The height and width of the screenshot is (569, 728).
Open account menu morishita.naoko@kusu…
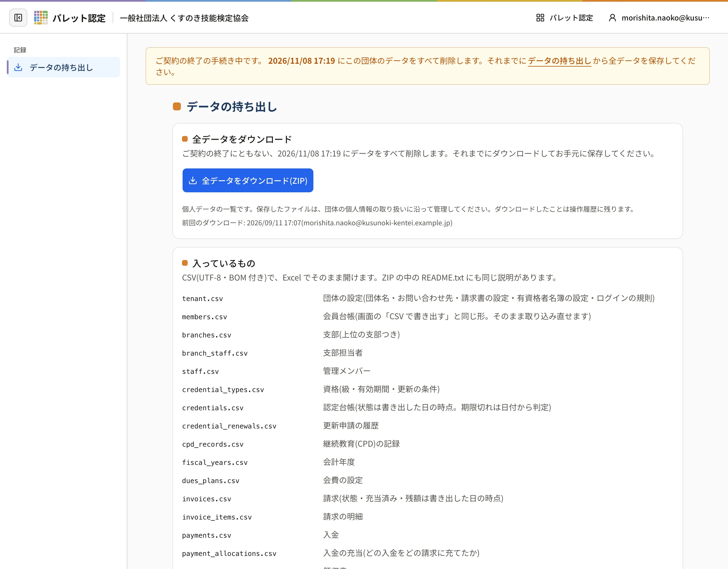click(659, 18)
